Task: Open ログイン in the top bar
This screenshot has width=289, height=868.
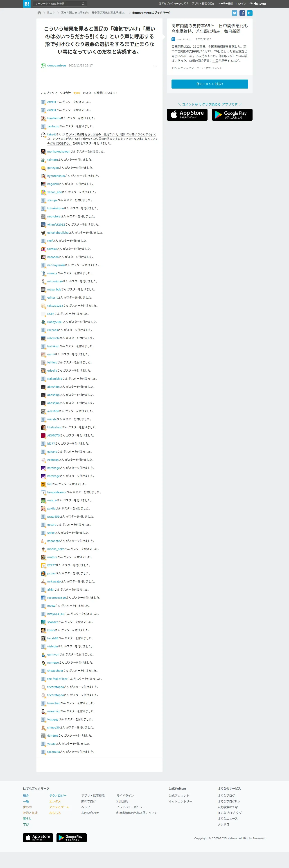Action: pos(241,4)
